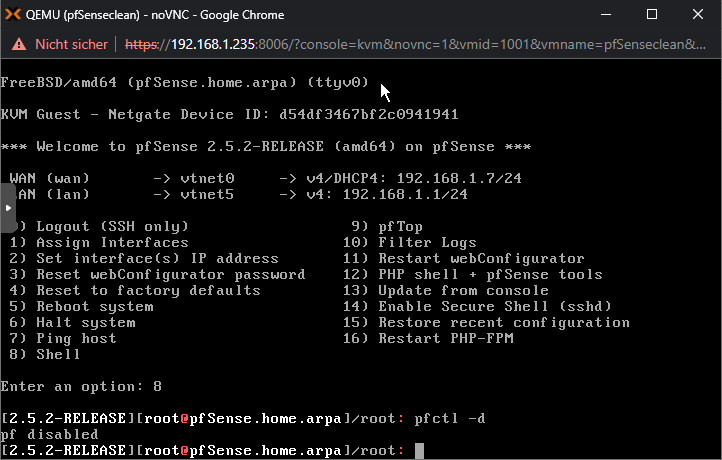This screenshot has height=460, width=722.
Task: Click the 'Reset to factory defaults' line
Action: click(x=135, y=291)
